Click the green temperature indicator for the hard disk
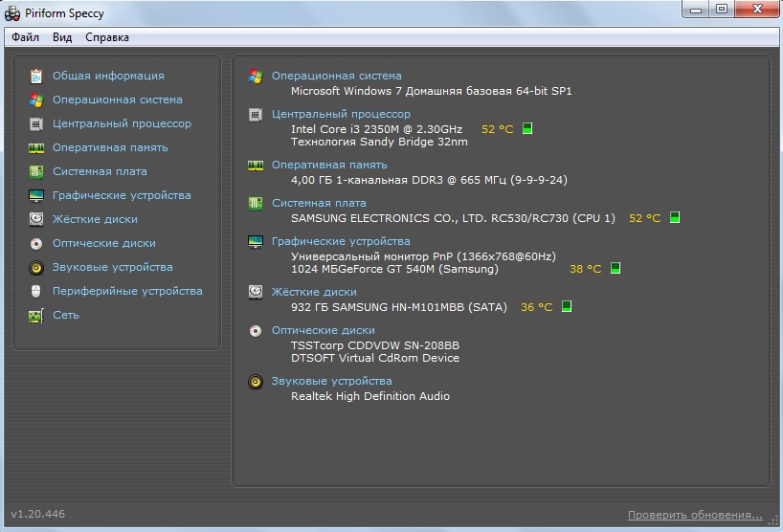The width and height of the screenshot is (783, 532). pyautogui.click(x=567, y=306)
